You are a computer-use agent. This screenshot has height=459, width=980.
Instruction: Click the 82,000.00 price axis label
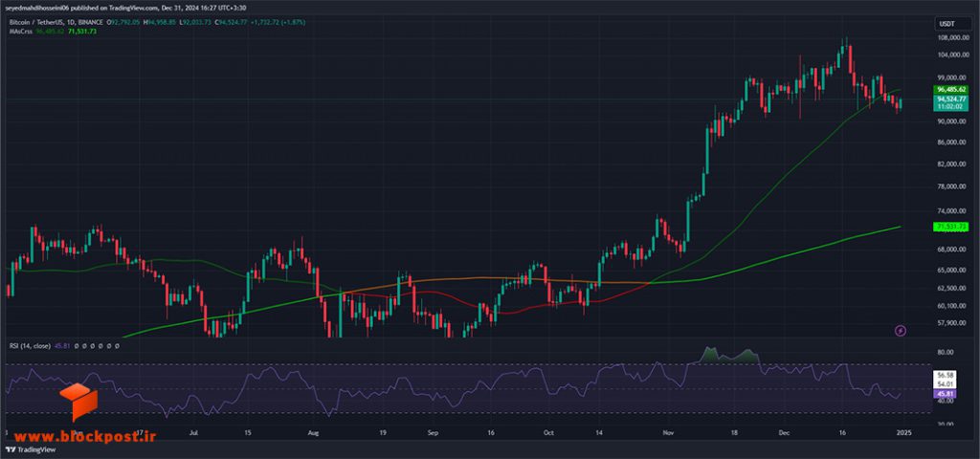[x=953, y=164]
